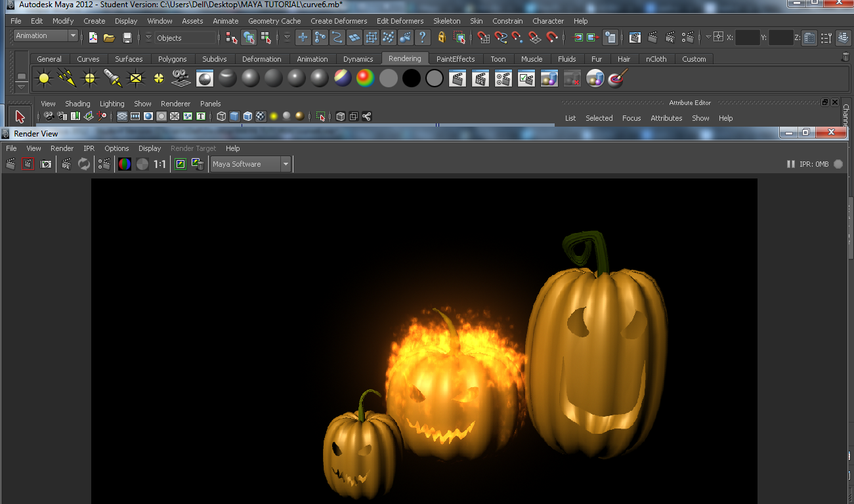This screenshot has height=504, width=854.
Task: Open Skeleton menu in main menu bar
Action: [447, 21]
